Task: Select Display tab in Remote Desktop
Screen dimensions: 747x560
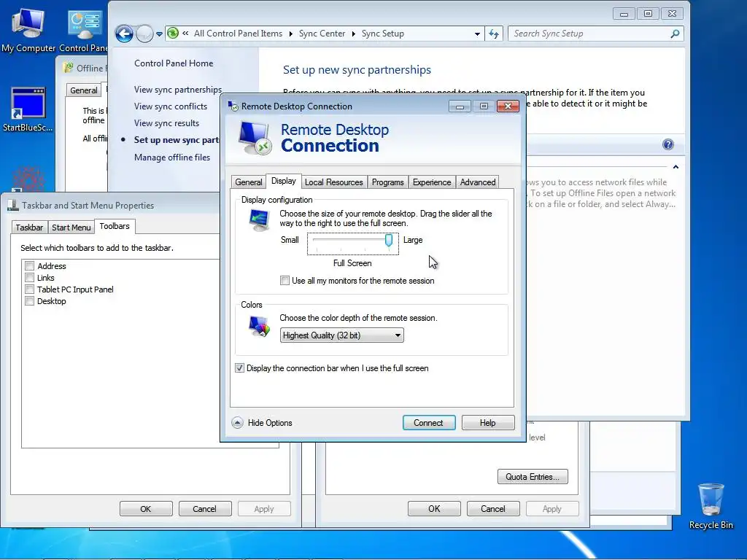Action: [x=284, y=181]
